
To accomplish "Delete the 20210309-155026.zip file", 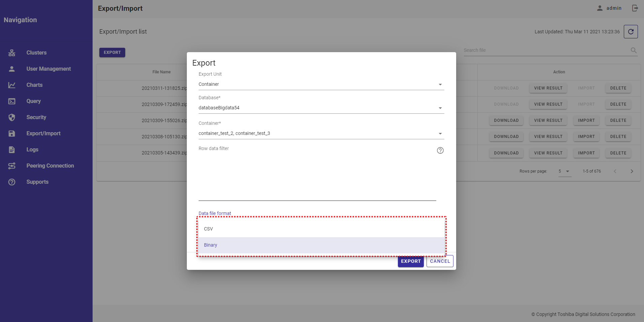I will (x=618, y=120).
